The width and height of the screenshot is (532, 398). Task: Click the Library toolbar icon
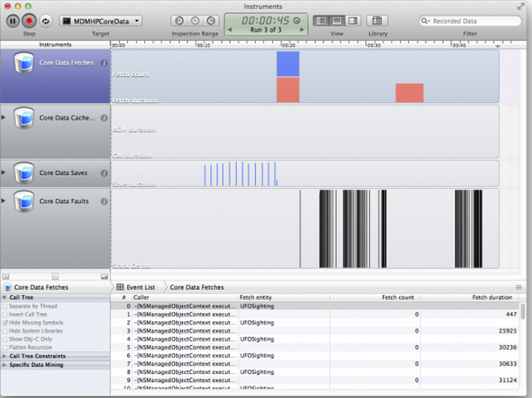click(x=377, y=21)
